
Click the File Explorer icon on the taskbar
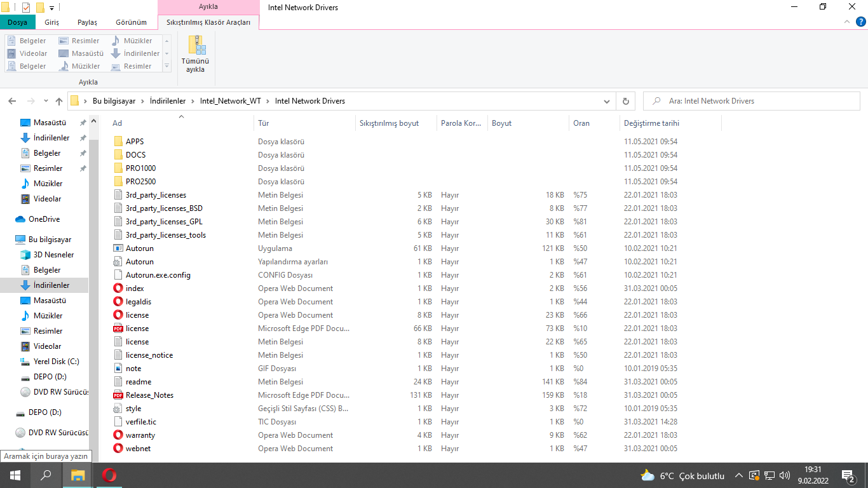pos(78,475)
